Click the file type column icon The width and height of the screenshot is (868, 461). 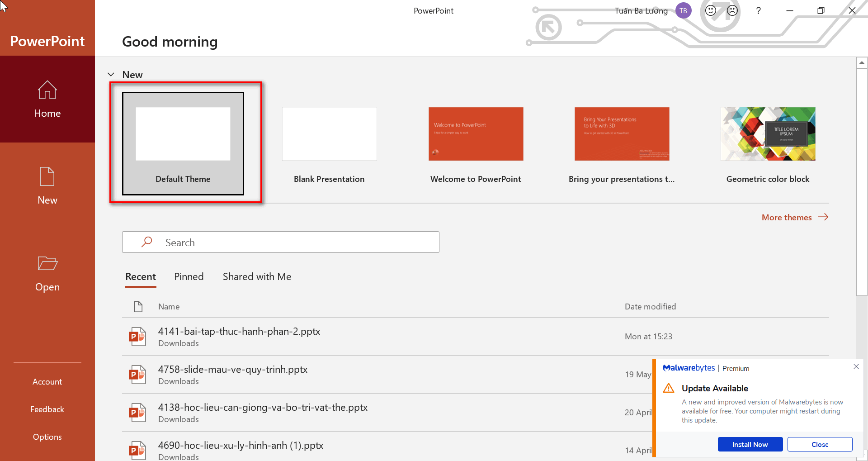click(x=138, y=307)
